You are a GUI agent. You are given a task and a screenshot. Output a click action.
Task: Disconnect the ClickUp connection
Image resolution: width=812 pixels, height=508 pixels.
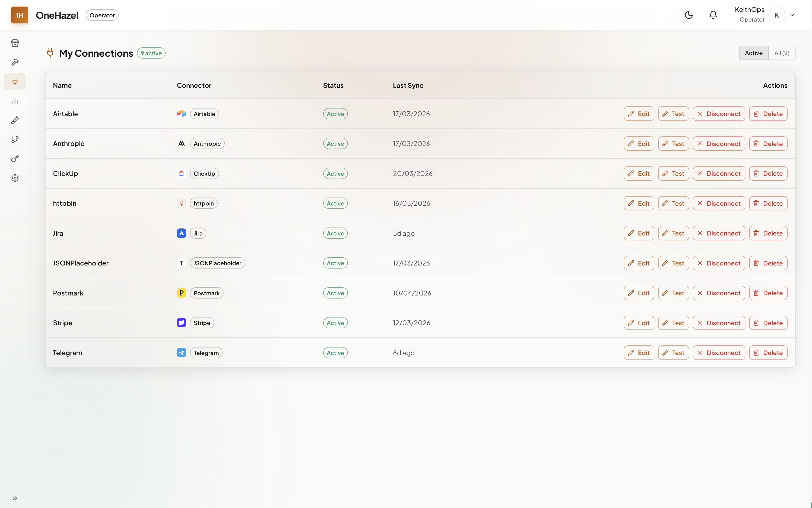719,173
